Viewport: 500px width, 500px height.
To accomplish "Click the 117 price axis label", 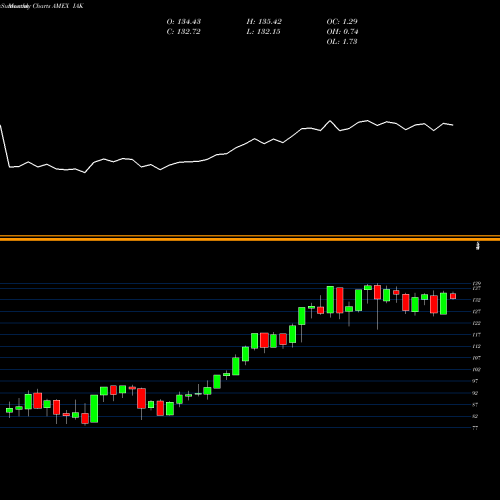I will [477, 335].
